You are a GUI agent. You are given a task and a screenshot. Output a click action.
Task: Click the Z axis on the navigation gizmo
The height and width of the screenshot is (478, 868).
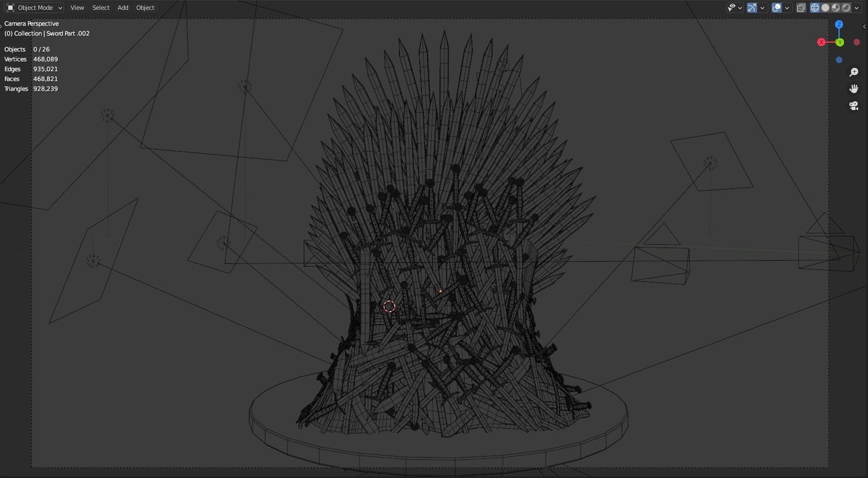coord(839,25)
